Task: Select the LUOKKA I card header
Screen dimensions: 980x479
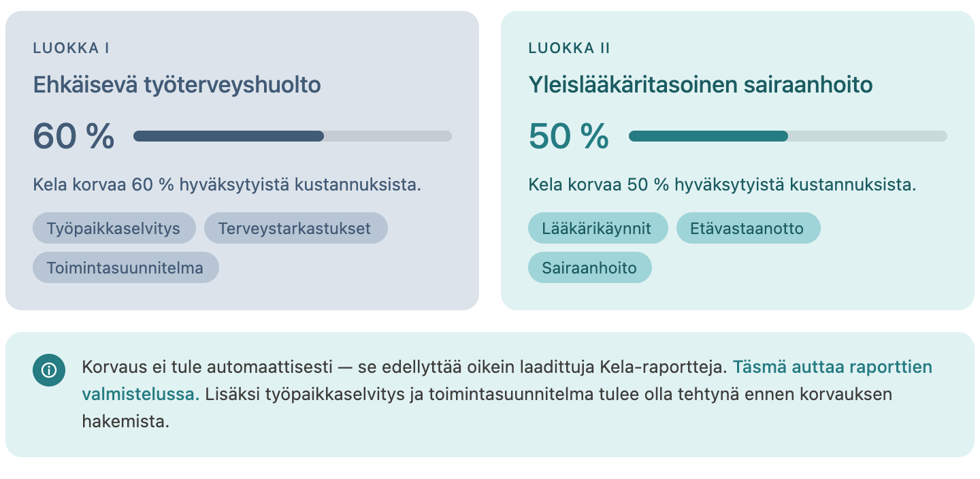Action: tap(71, 48)
